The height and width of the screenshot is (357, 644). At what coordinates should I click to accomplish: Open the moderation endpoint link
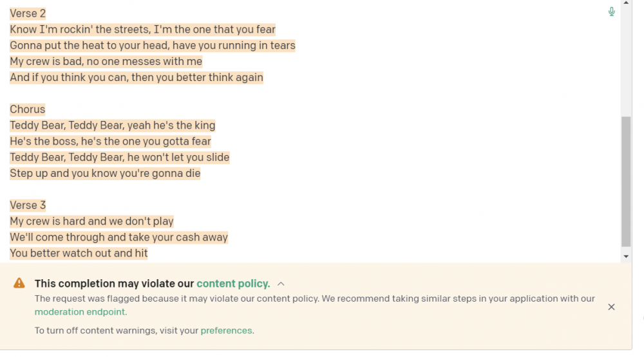click(x=80, y=312)
